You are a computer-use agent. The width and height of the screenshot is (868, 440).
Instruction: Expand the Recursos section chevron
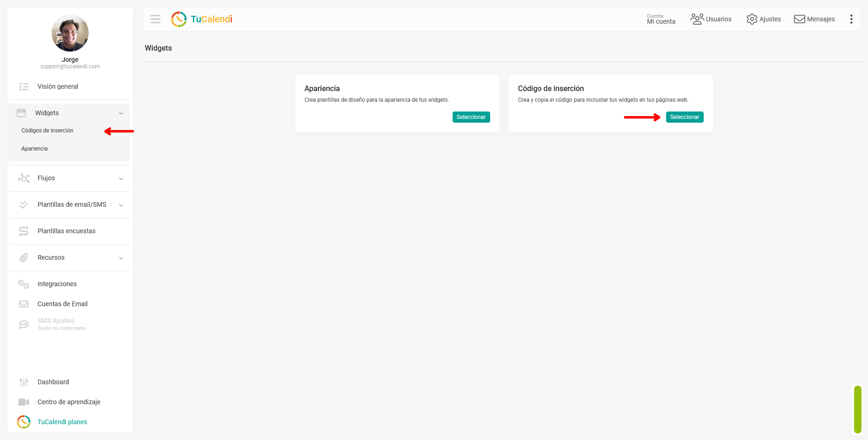[x=121, y=258]
